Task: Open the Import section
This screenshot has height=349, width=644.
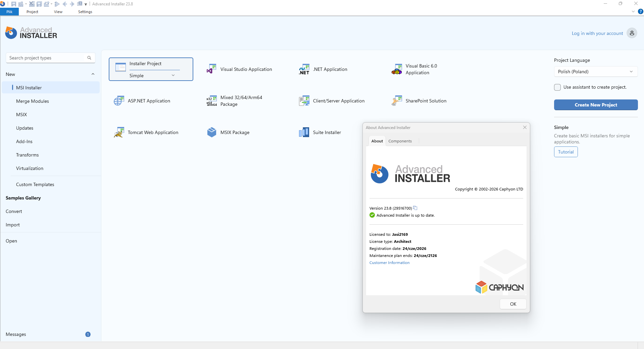Action: (13, 225)
